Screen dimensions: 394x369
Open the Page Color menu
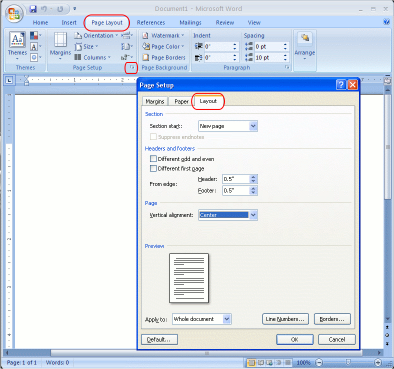click(163, 46)
